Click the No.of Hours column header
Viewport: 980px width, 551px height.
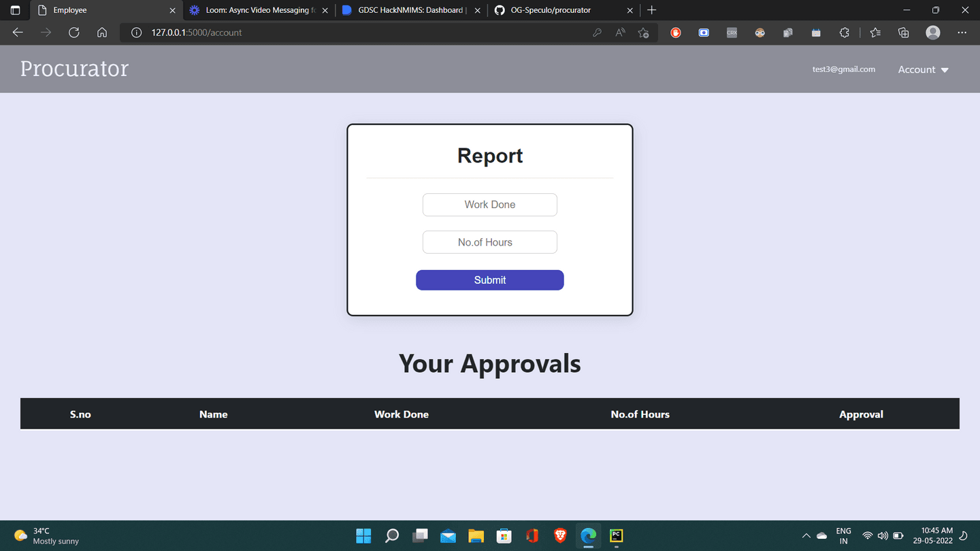(640, 414)
